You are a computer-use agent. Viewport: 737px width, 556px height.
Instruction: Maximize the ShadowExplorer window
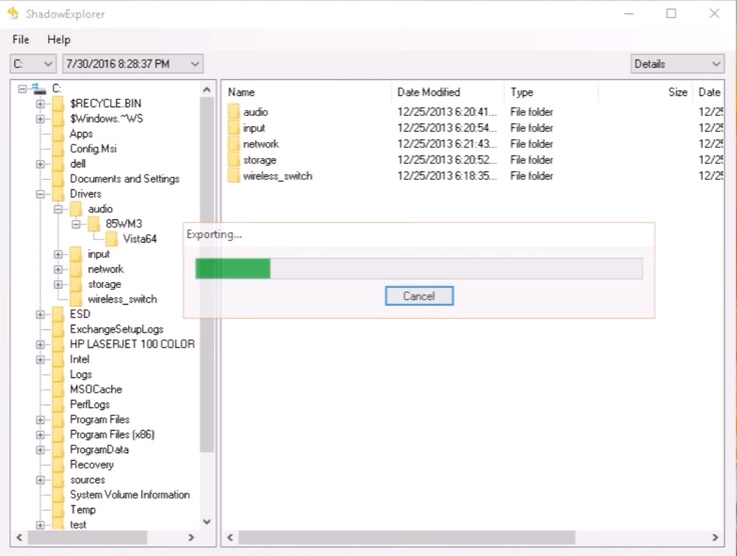tap(671, 13)
